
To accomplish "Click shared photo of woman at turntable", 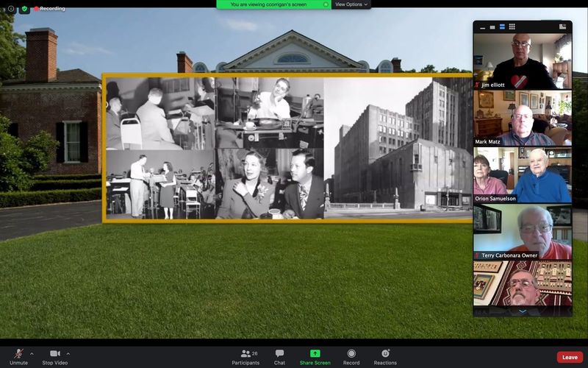I will click(x=270, y=113).
